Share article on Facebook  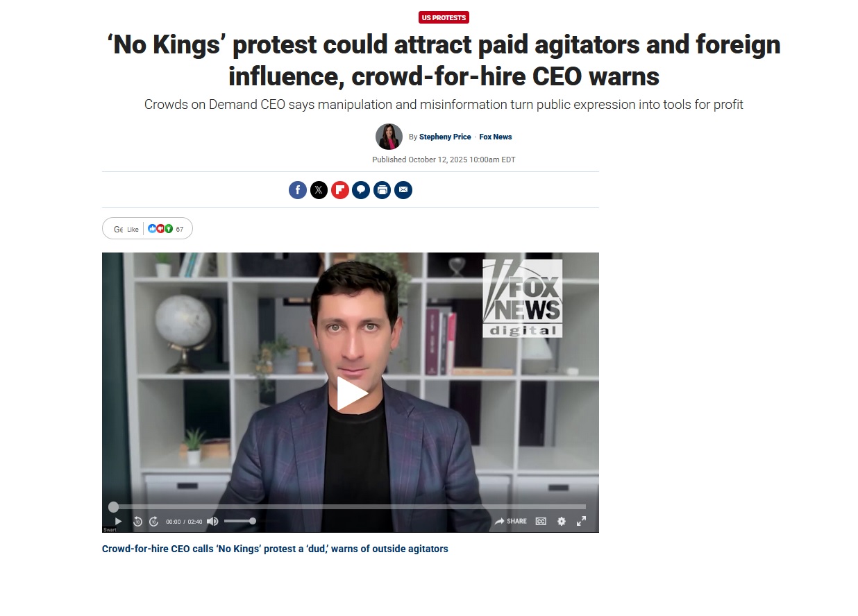[x=298, y=190]
